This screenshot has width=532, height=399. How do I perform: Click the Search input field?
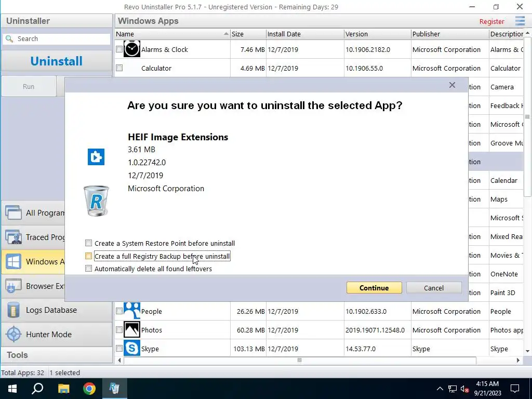click(x=57, y=39)
